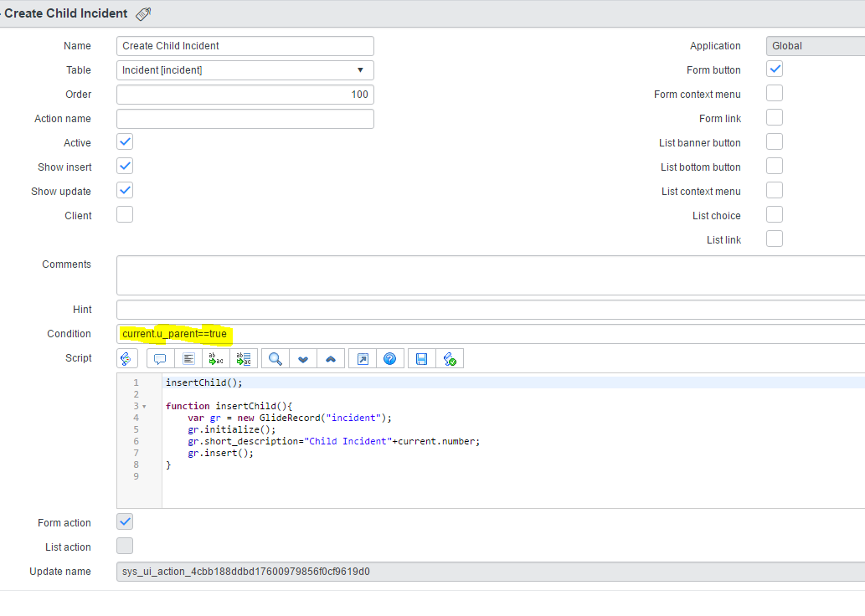Image resolution: width=865 pixels, height=616 pixels.
Task: Toggle the Show update checkbox
Action: point(126,190)
